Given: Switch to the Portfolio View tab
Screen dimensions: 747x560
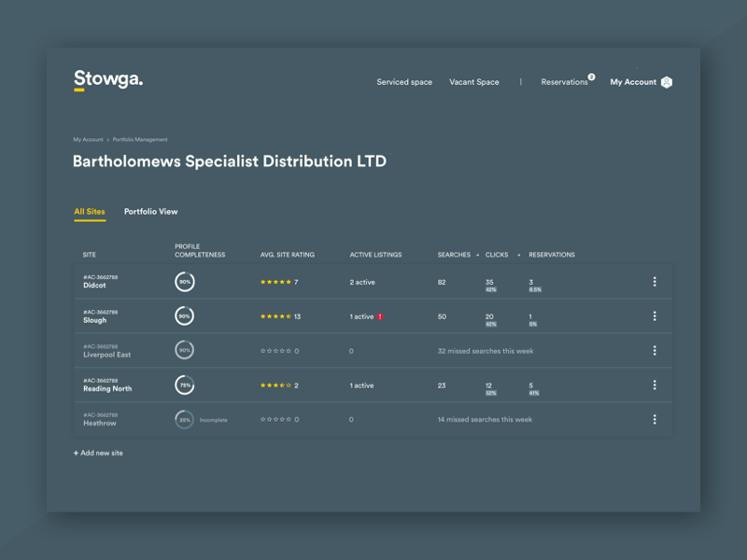Looking at the screenshot, I should coord(150,212).
